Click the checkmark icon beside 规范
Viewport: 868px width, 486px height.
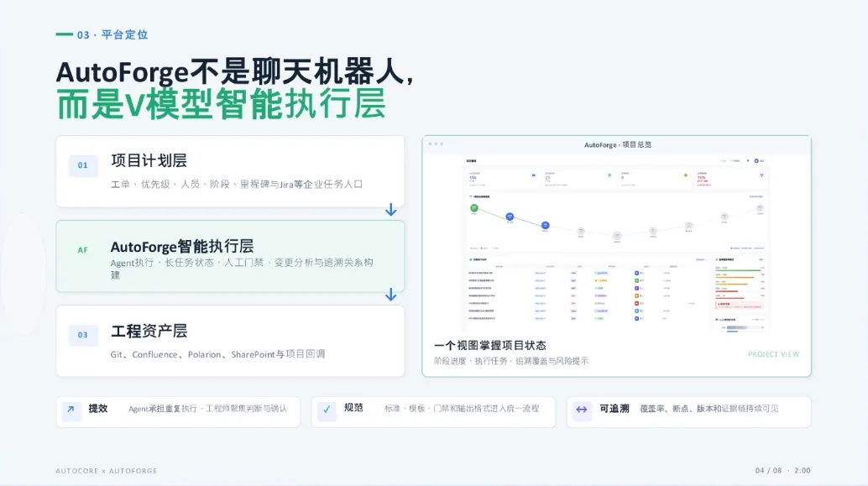(x=327, y=410)
